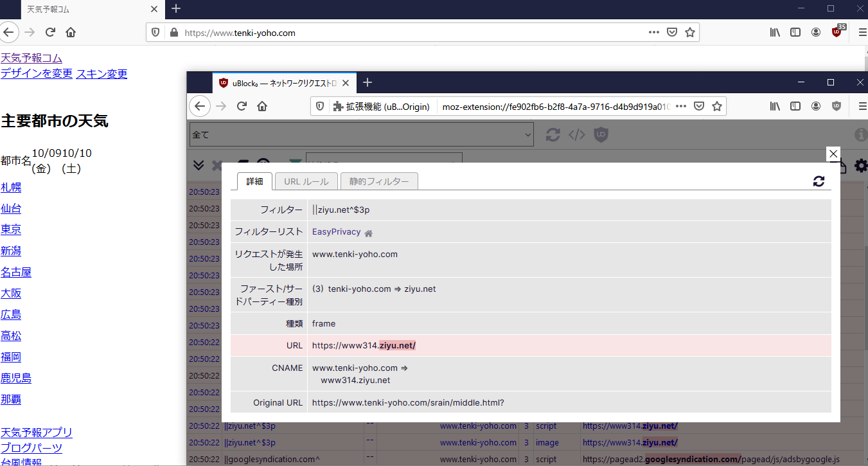Click extension puzzle icon in address bar

[338, 106]
